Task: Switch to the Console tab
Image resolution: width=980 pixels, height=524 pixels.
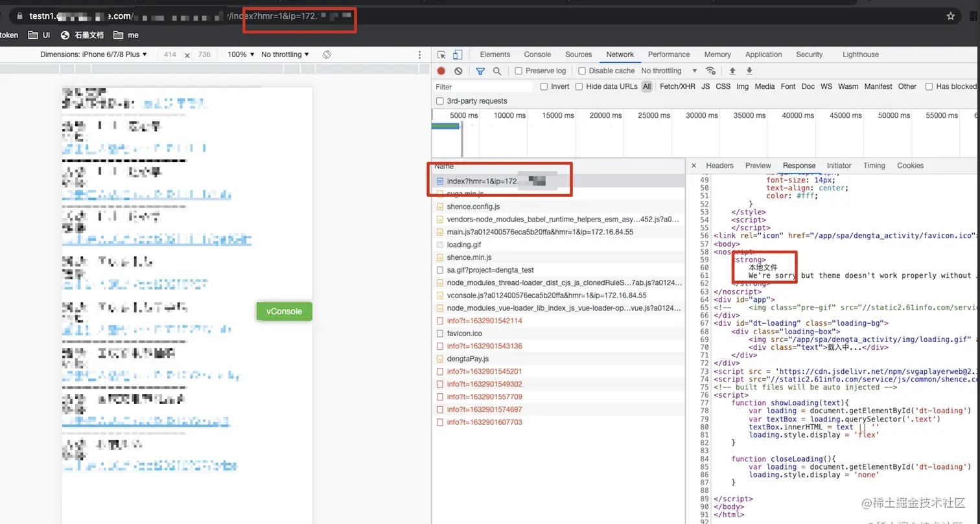Action: point(537,55)
